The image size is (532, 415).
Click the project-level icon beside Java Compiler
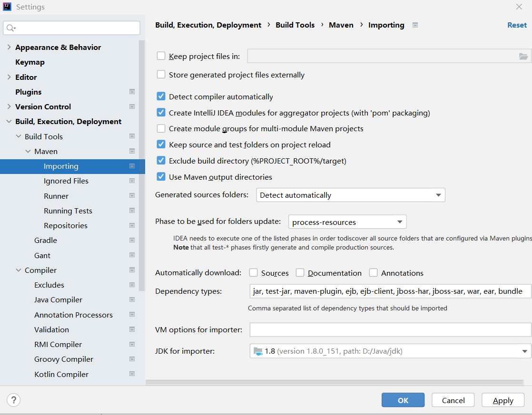click(132, 299)
